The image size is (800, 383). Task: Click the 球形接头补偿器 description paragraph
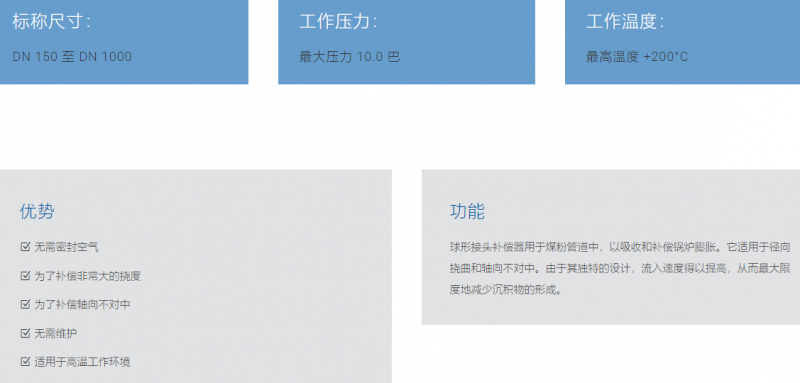click(620, 269)
